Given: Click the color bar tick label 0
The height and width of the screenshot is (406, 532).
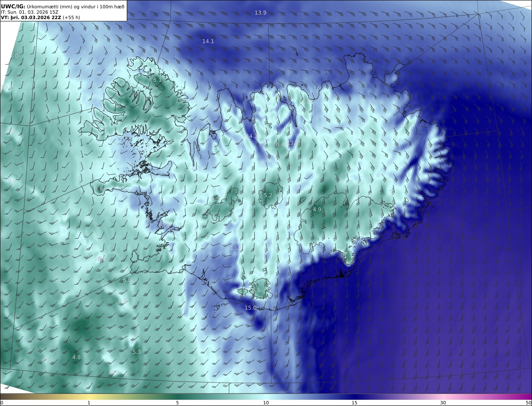Looking at the screenshot, I should click(x=2, y=403).
